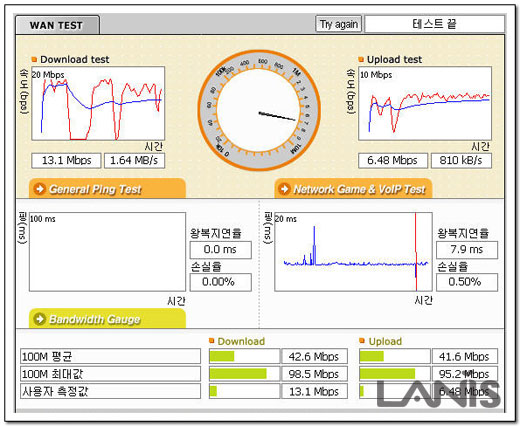520x426 pixels.
Task: Select the 13.1 Mbps download result box
Action: click(66, 161)
